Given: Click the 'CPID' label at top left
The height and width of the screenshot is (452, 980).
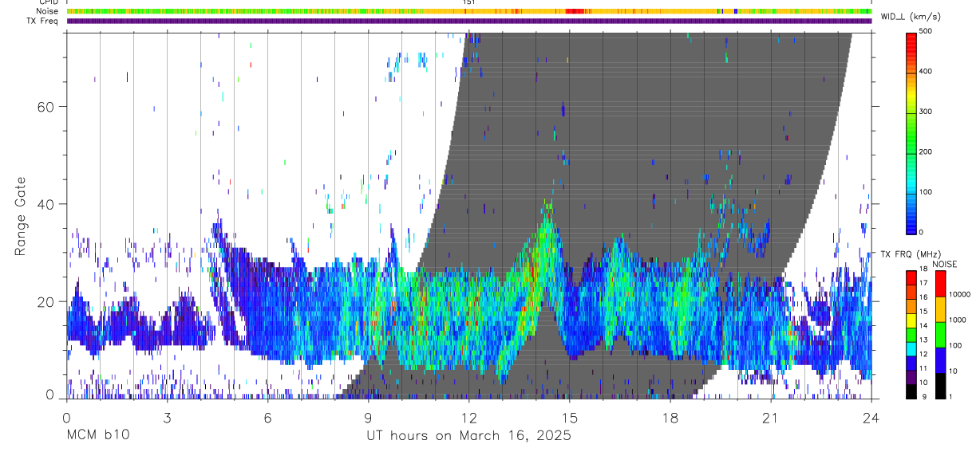Looking at the screenshot, I should coord(48,2).
